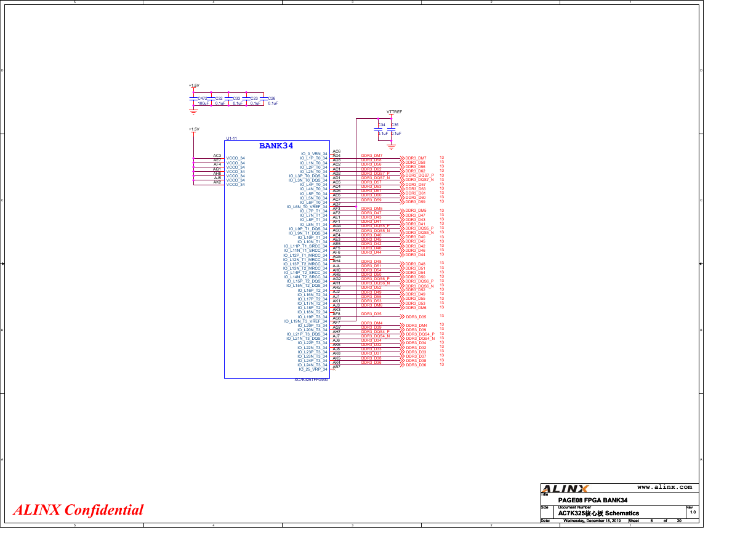Click capacitor label C23
Screen dimensions: 756x535
point(254,99)
